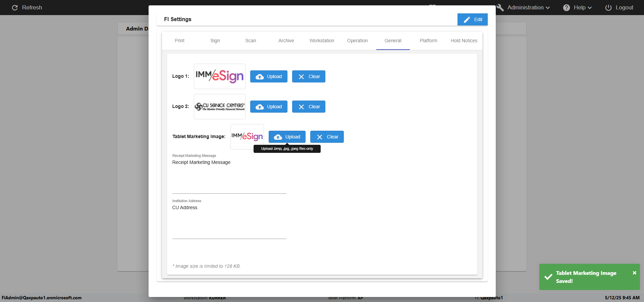Click the 'Tablet Marketing Image:' label

199,136
